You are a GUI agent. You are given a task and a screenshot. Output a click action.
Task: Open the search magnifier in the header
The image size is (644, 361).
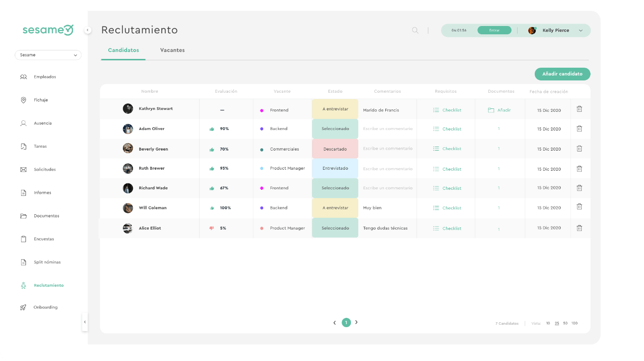pos(415,30)
